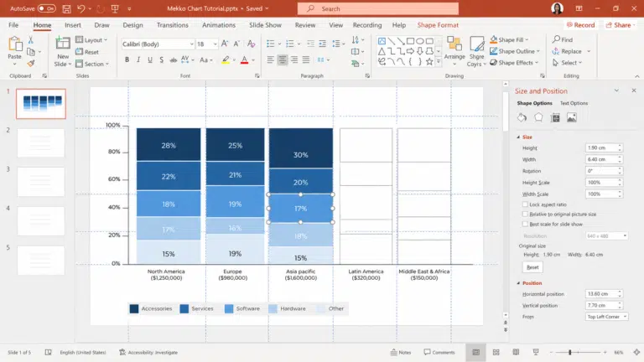Image resolution: width=644 pixels, height=362 pixels.
Task: Cut the selection with scissors icon
Action: [30, 40]
